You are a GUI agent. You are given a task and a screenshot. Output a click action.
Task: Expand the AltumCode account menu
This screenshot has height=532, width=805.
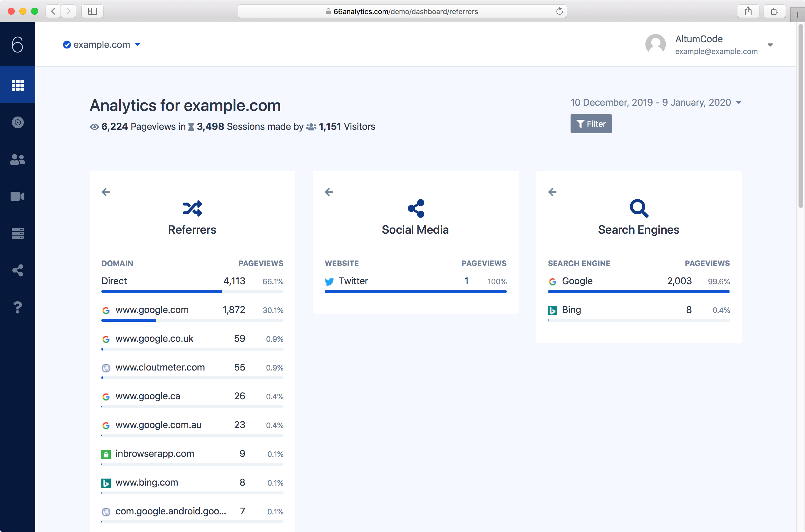pos(770,45)
